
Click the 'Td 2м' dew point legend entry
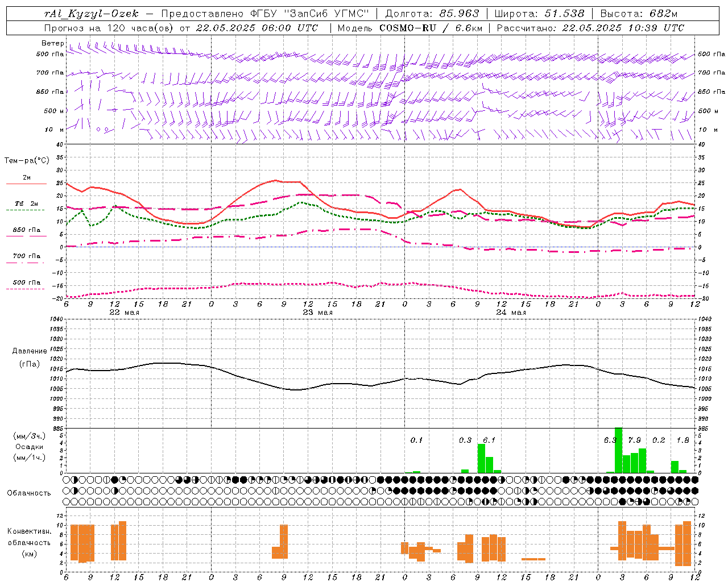click(x=27, y=203)
